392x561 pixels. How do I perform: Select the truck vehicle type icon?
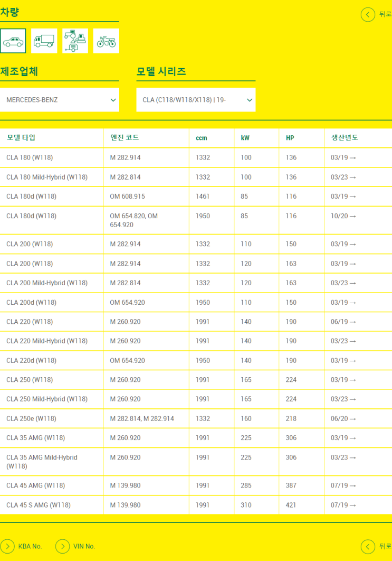(x=44, y=41)
